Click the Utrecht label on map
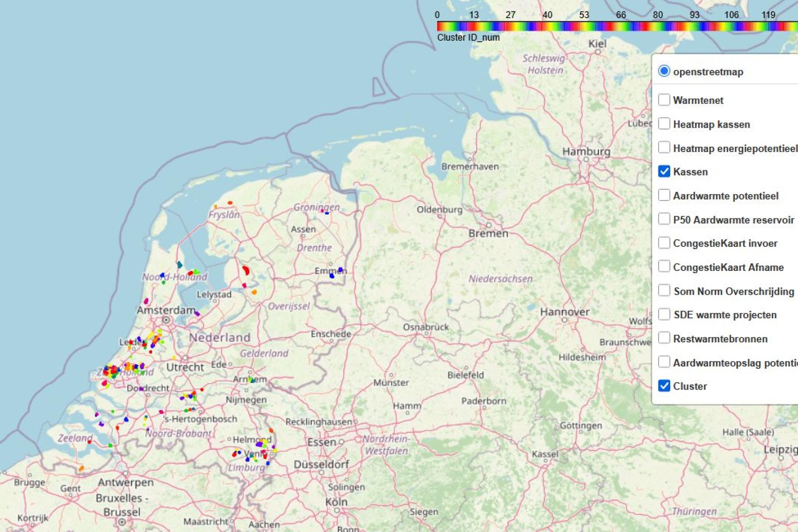The width and height of the screenshot is (798, 532). click(x=185, y=367)
